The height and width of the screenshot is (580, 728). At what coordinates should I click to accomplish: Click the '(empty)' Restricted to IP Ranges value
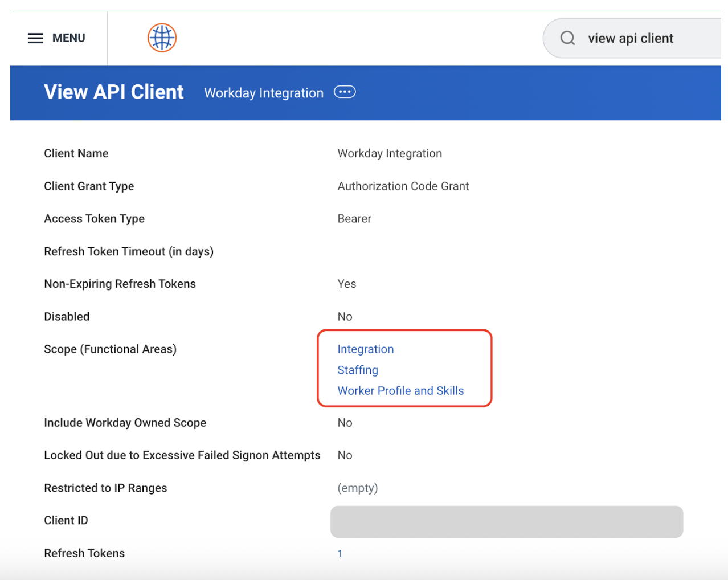(357, 488)
